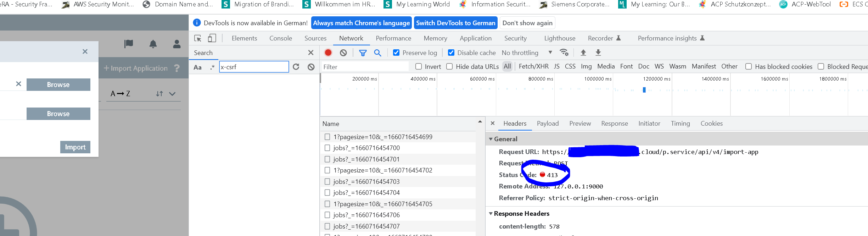Image resolution: width=868 pixels, height=236 pixels.
Task: Click the x-csrf search input field
Action: pyautogui.click(x=254, y=67)
